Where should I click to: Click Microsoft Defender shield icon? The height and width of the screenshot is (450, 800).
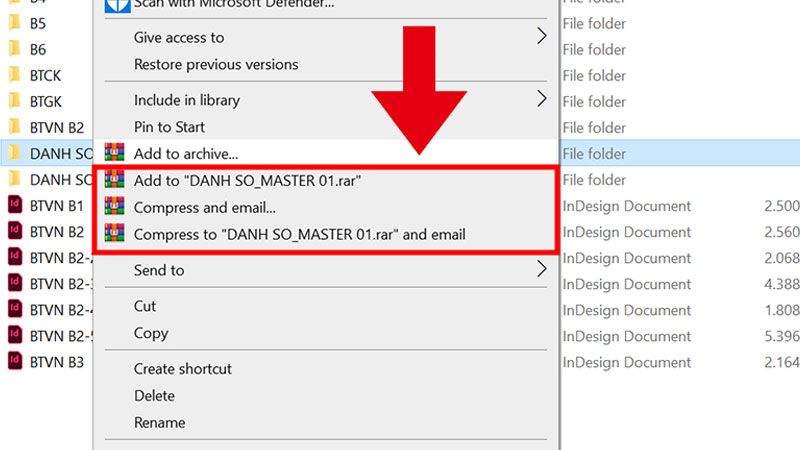point(117,5)
